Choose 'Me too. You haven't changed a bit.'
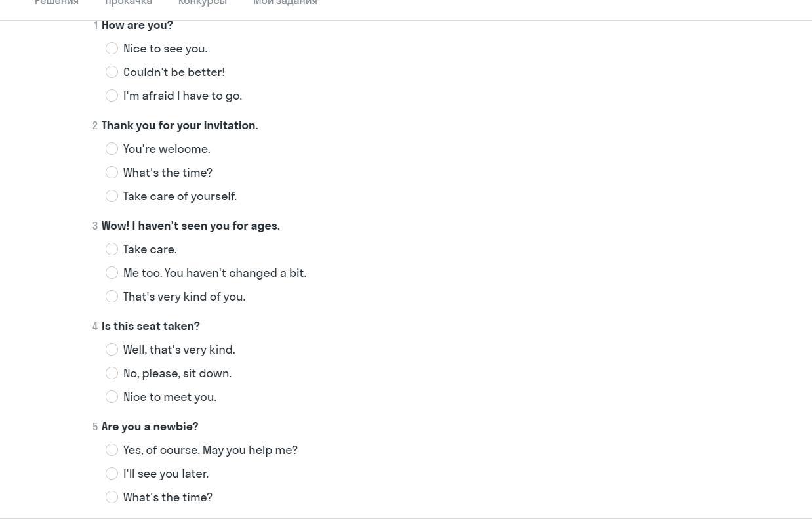 click(112, 273)
